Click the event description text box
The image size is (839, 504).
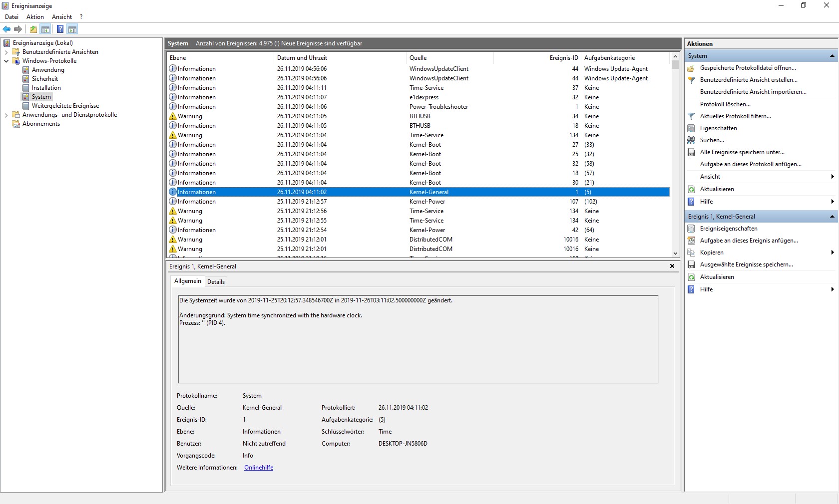coord(418,339)
